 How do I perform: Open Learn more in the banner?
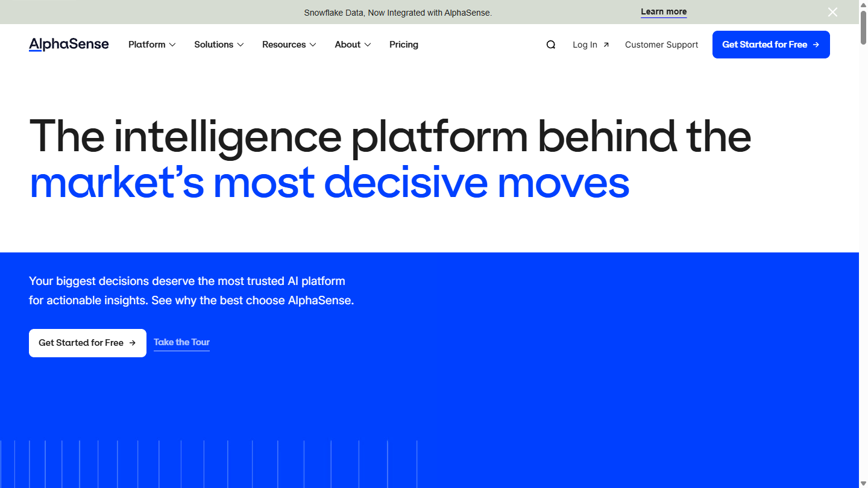pyautogui.click(x=664, y=12)
